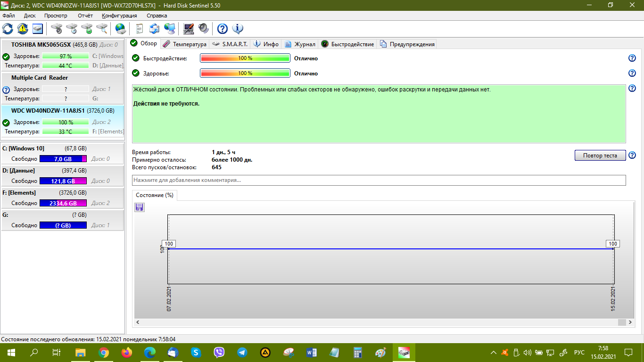
Task: Click globe with disk toolbar icon
Action: pyautogui.click(x=121, y=29)
